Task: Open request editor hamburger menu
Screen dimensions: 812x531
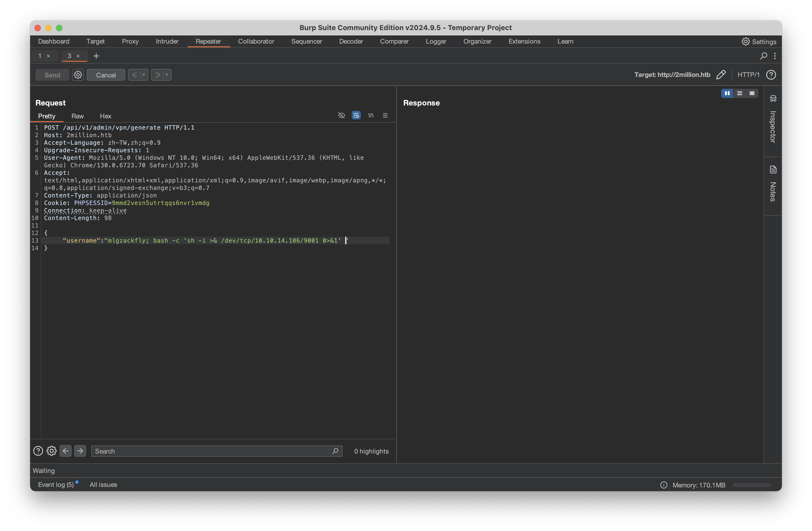Action: coord(385,116)
